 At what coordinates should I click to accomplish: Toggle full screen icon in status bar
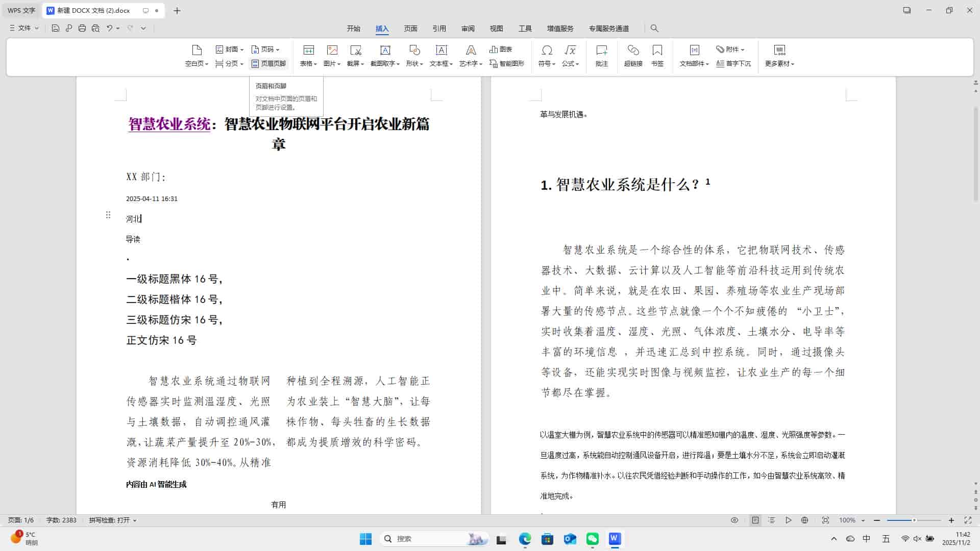(x=968, y=520)
